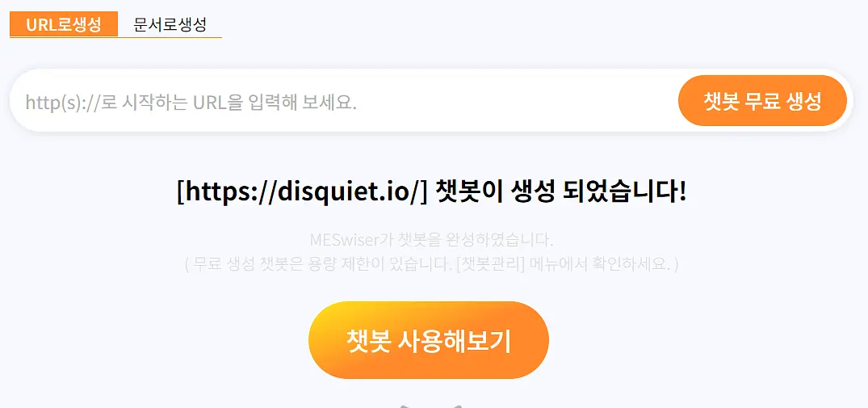The image size is (868, 408).
Task: Switch to the URL로생성 tab
Action: pos(64,24)
